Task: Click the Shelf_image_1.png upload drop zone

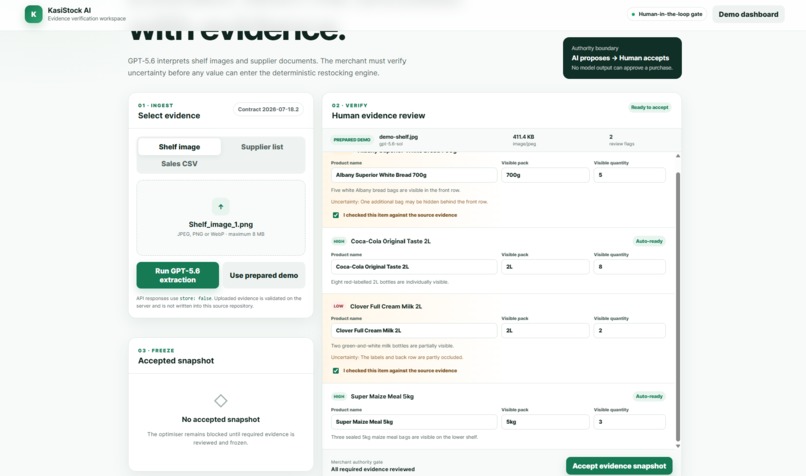Action: 221,217
